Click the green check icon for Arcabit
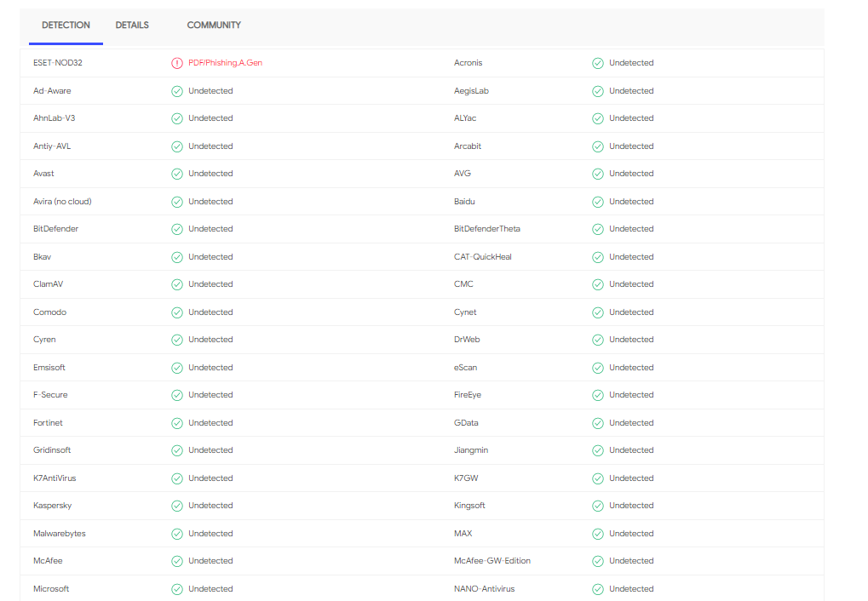Viewport: 868px width, 601px height. coord(597,146)
